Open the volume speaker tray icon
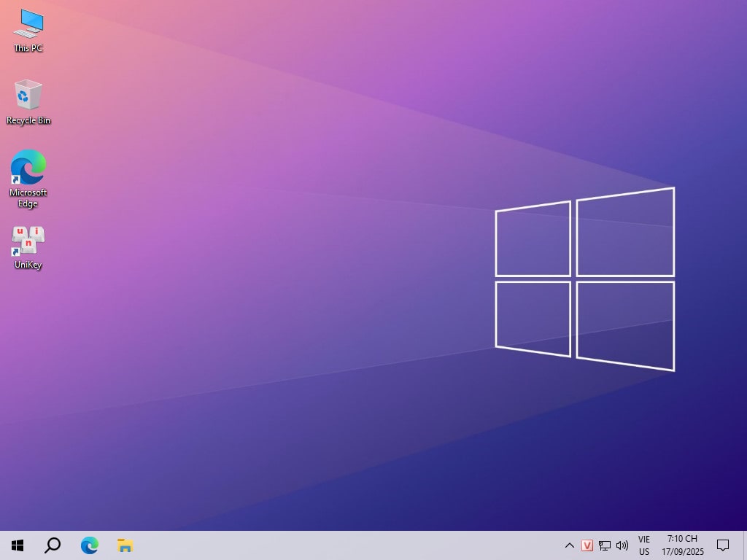The width and height of the screenshot is (747, 560). pyautogui.click(x=622, y=545)
